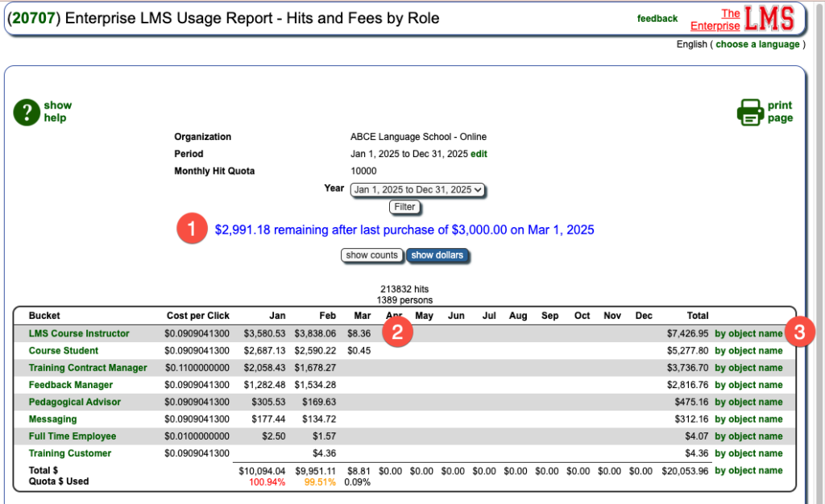Select the $5,277.80 total cell
825x504 pixels.
click(688, 350)
